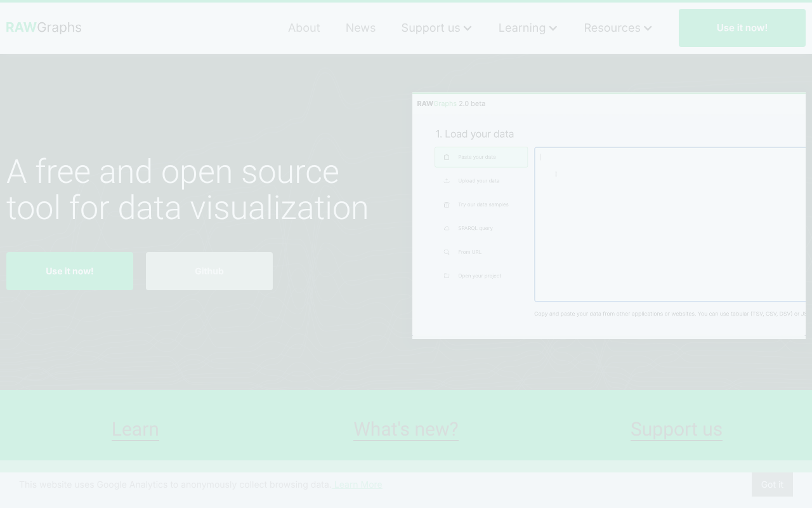Open data samples via the clipboard icon
The width and height of the screenshot is (812, 508).
446,204
